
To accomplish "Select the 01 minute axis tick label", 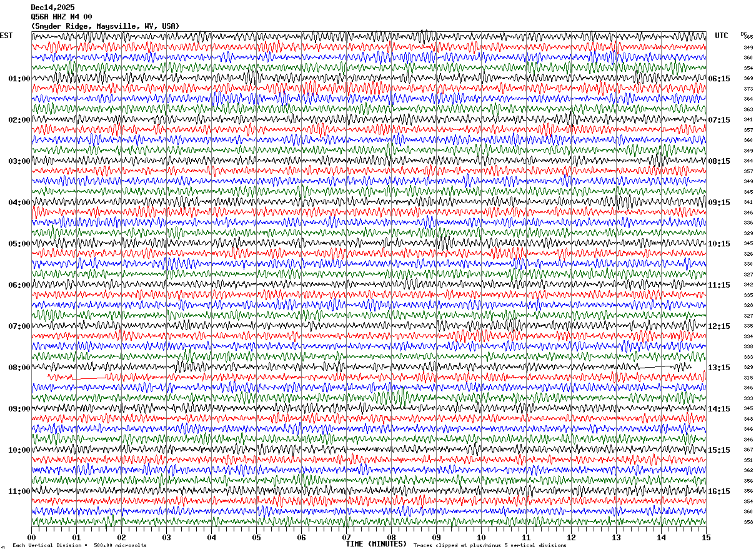I will (76, 537).
